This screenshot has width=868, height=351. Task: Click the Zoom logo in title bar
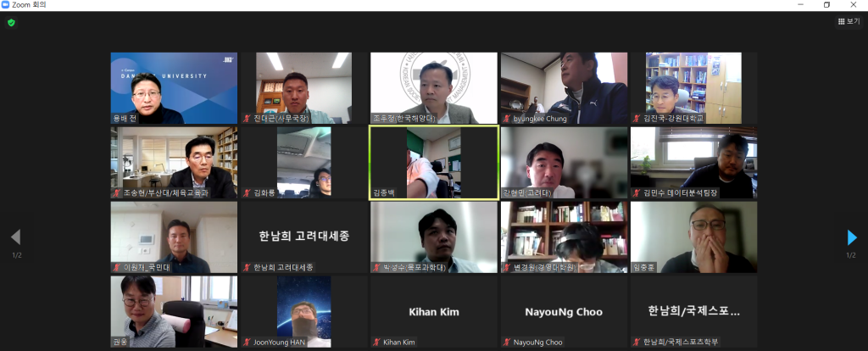tap(6, 4)
